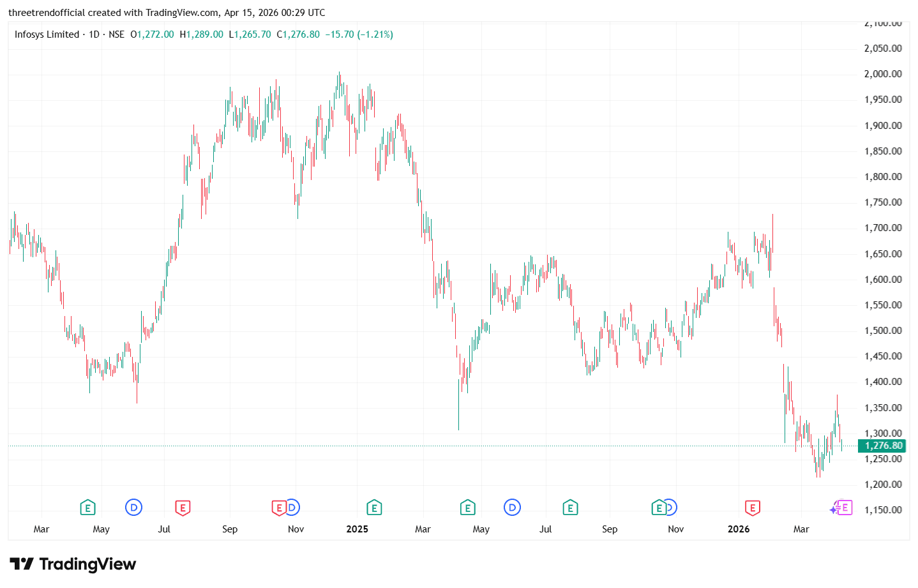Click the open value O1,272.00
The image size is (918, 588).
click(x=152, y=34)
